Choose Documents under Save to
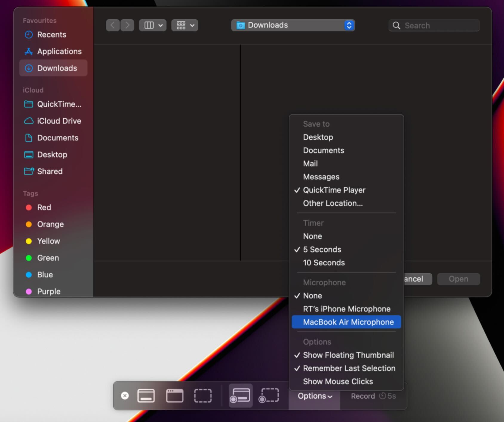Image resolution: width=504 pixels, height=422 pixels. click(346, 150)
